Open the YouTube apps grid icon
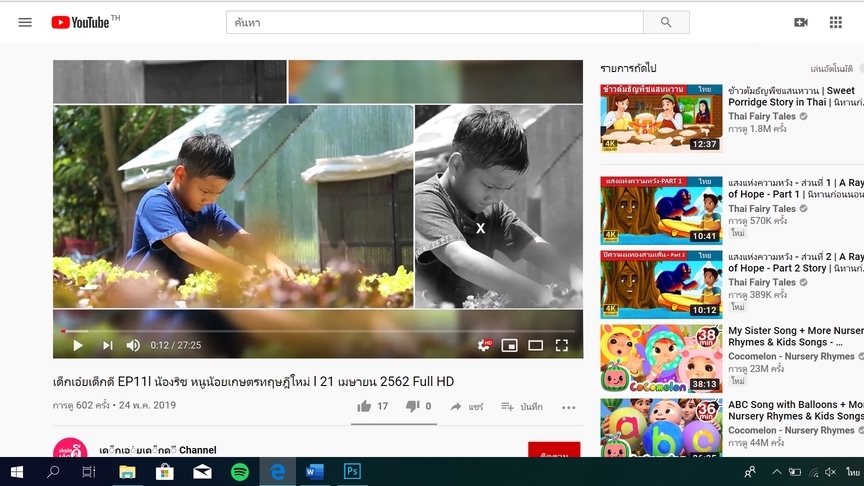864x486 pixels. tap(836, 22)
